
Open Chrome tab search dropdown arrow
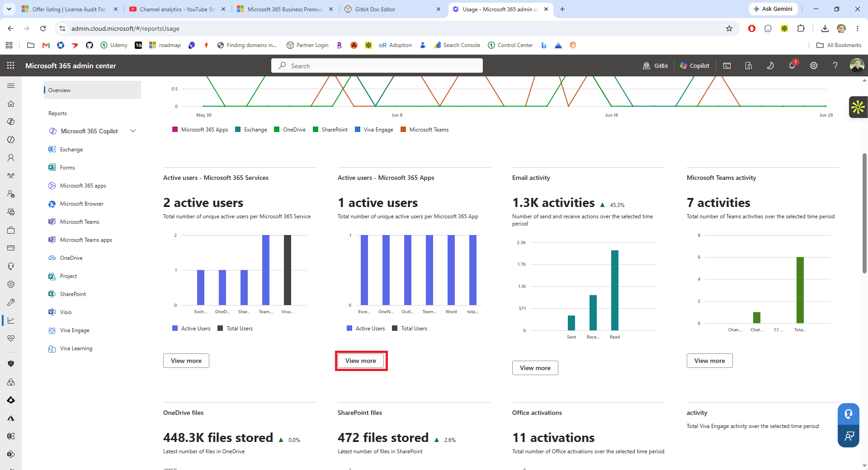[x=9, y=9]
